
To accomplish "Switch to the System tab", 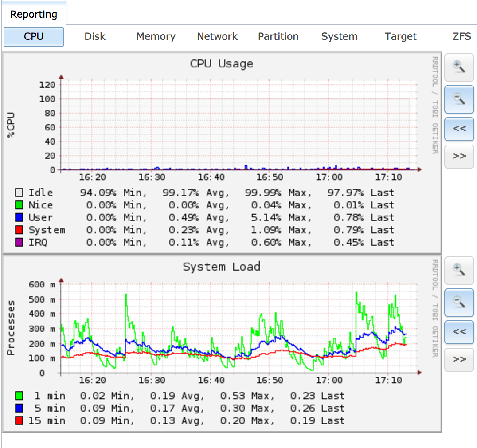I will point(340,36).
